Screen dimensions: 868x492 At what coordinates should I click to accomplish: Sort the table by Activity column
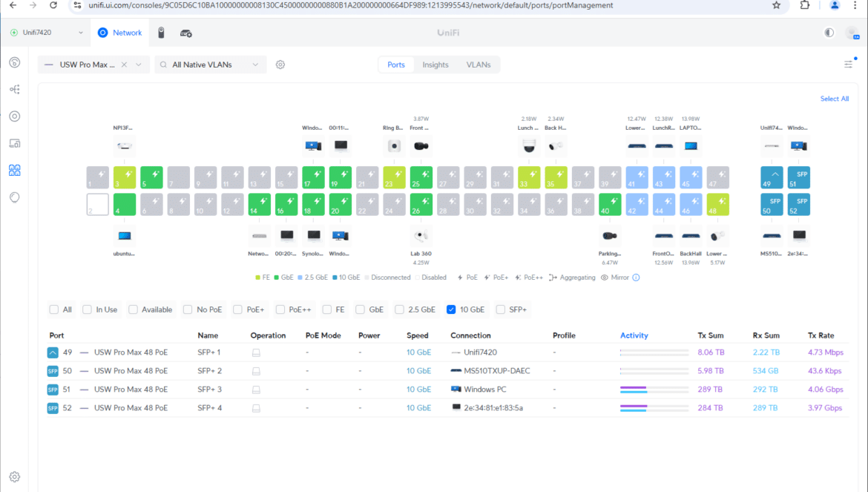click(x=634, y=335)
